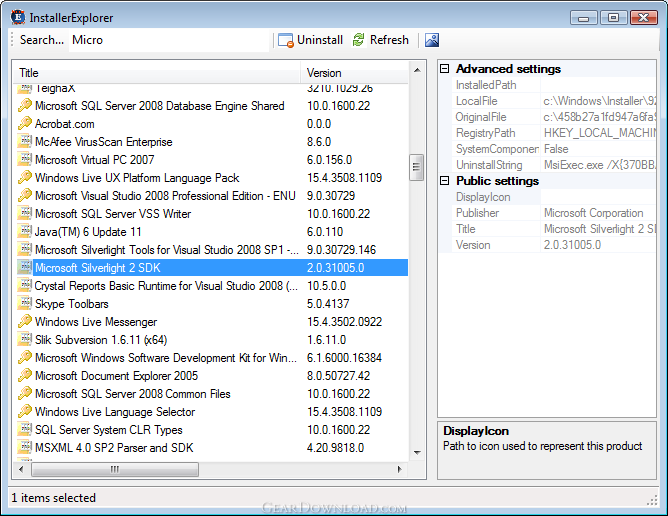
Task: Collapse the Public settings section
Action: [x=444, y=181]
